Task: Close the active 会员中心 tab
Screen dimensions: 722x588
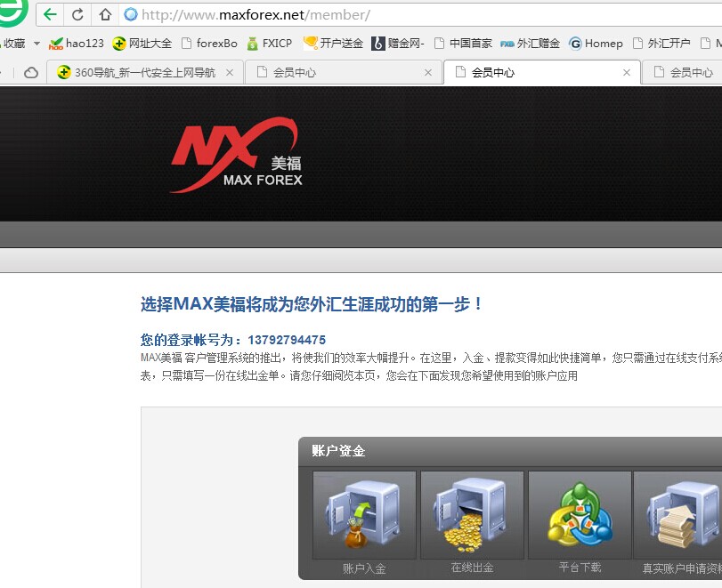Action: click(627, 73)
